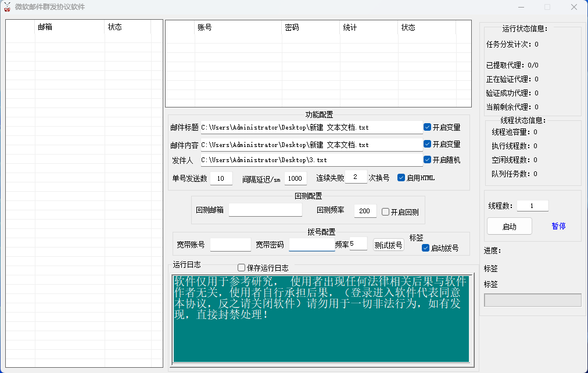Viewport: 588px width, 373px height.
Task: Toggle 开启变量 checkbox beside the 邮件标题 field
Action: click(x=428, y=127)
